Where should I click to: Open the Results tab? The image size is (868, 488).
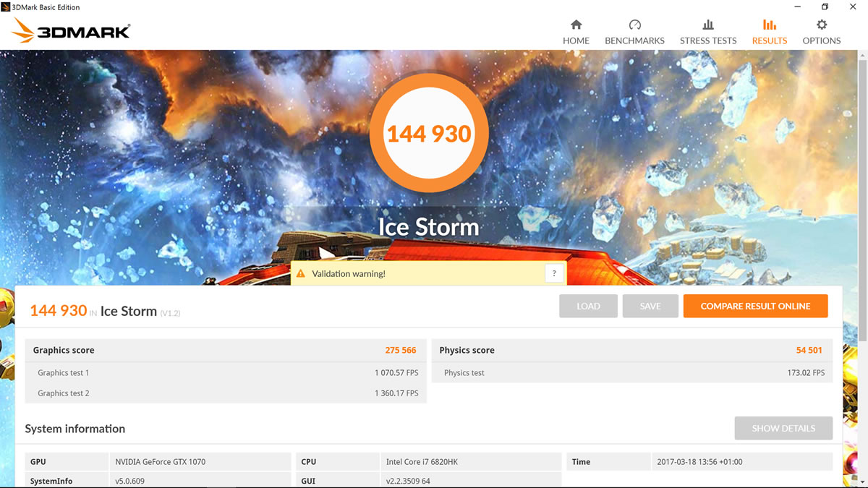pos(769,32)
